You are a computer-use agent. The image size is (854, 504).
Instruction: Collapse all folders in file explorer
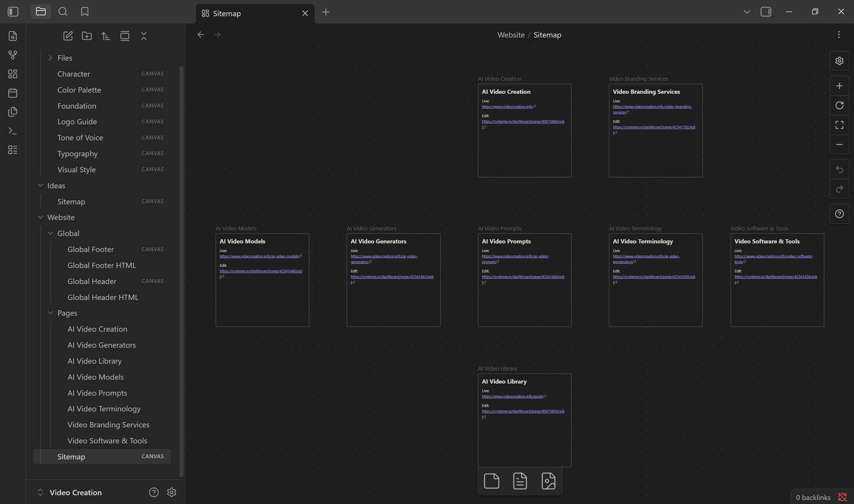(x=143, y=36)
